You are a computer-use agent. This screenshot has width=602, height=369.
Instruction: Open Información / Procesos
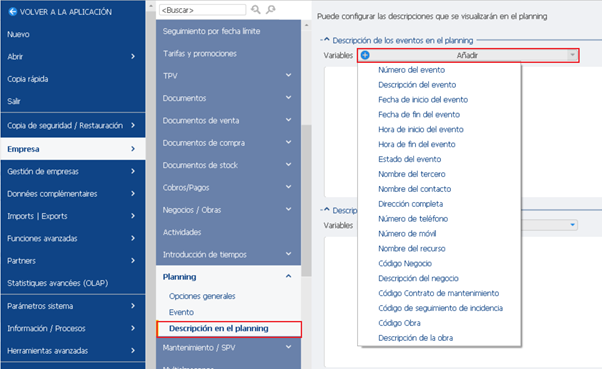click(73, 328)
